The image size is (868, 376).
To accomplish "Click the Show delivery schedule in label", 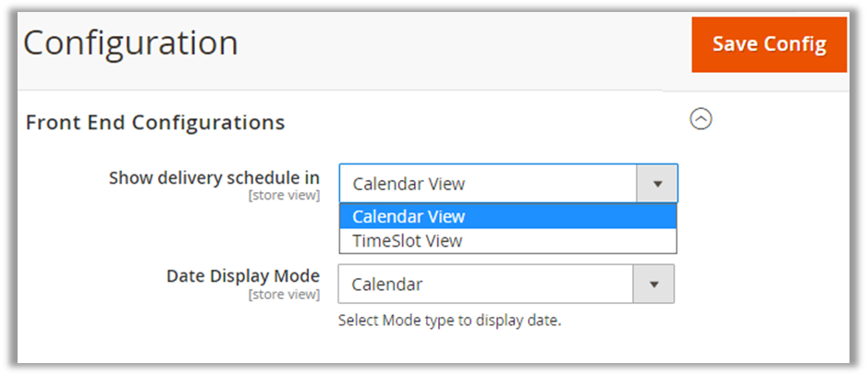I will point(214,177).
